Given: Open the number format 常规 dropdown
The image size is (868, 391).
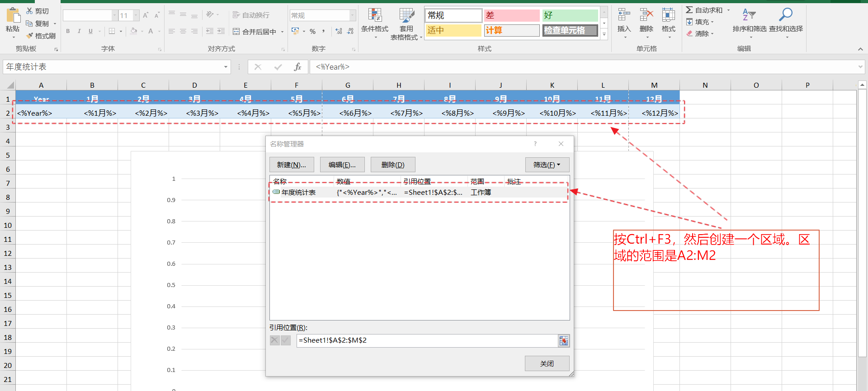Looking at the screenshot, I should coord(352,15).
